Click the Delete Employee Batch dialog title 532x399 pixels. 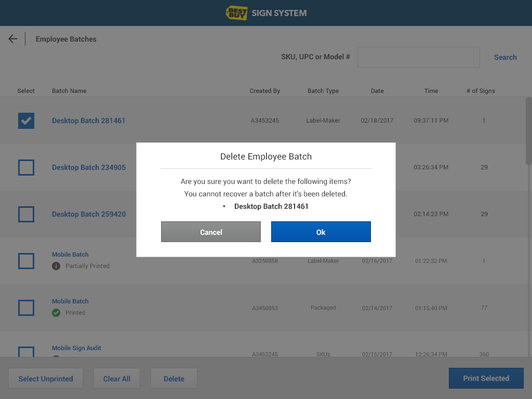coord(265,156)
